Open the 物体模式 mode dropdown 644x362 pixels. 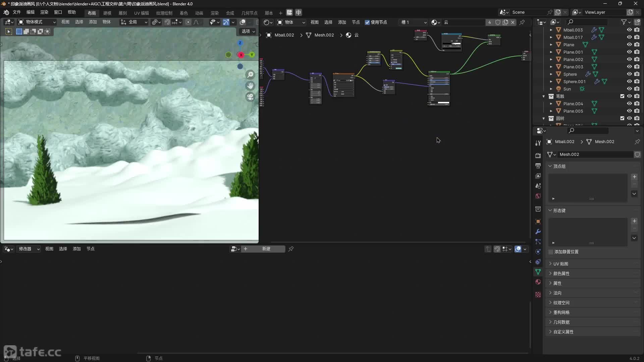click(x=37, y=22)
